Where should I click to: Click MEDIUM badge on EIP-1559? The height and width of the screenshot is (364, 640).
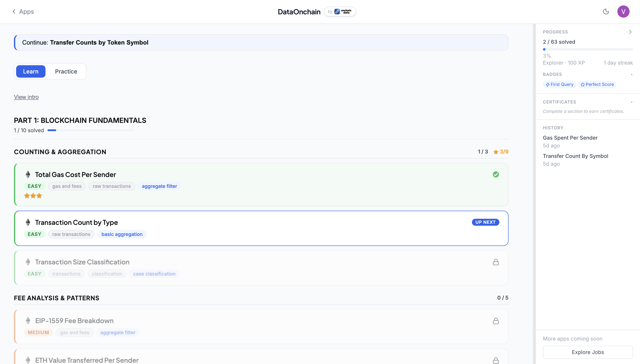[x=38, y=332]
